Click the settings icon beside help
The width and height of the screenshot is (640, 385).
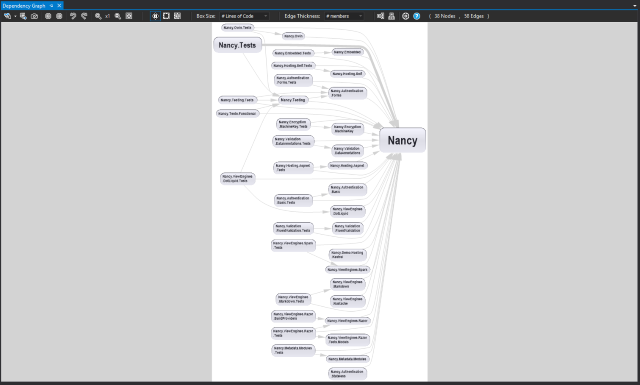[x=405, y=16]
